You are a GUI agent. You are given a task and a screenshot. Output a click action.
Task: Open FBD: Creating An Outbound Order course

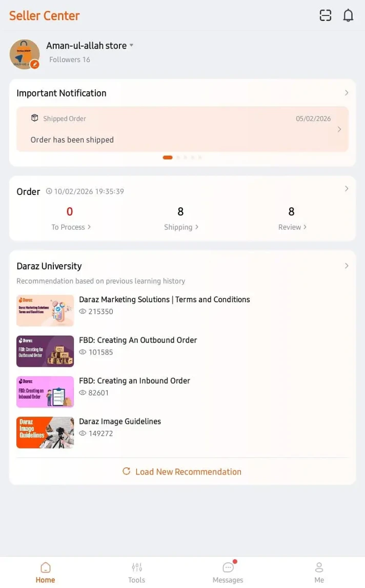[137, 340]
